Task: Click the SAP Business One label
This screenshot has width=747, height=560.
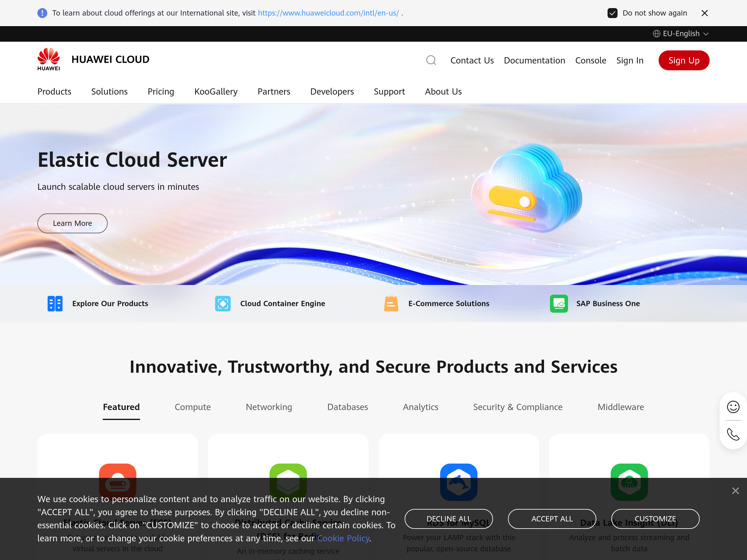Action: [608, 303]
